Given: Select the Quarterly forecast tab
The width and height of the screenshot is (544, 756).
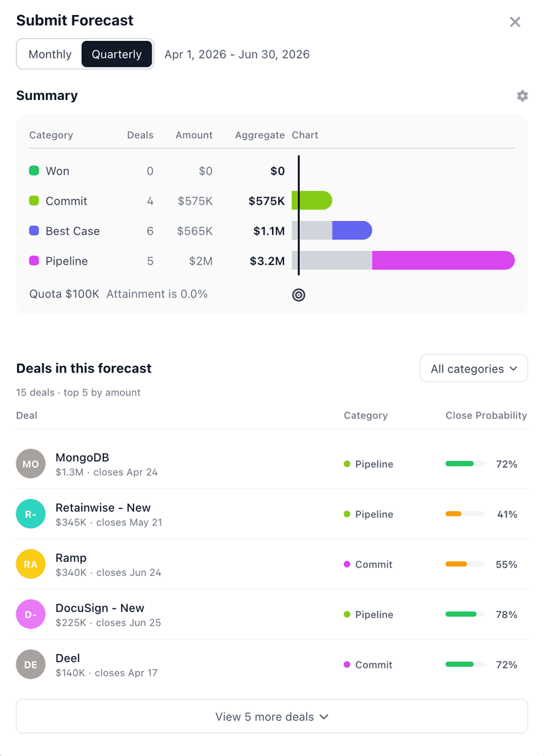Looking at the screenshot, I should (117, 54).
